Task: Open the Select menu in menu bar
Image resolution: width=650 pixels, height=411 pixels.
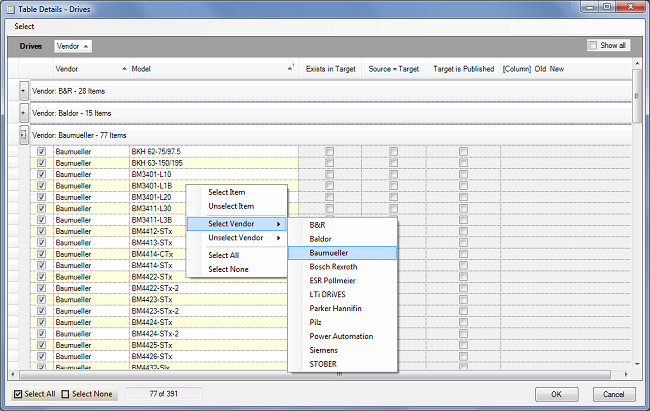Action: tap(24, 25)
